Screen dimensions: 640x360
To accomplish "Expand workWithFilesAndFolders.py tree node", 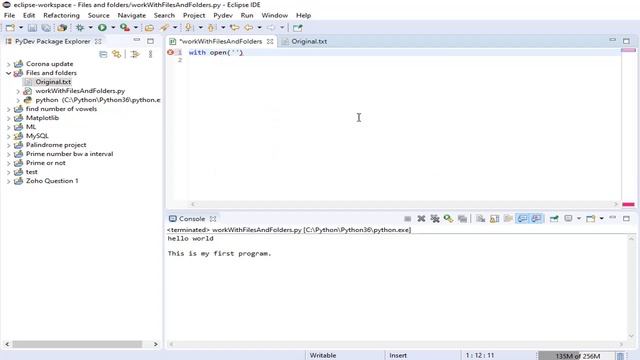I will (18, 91).
